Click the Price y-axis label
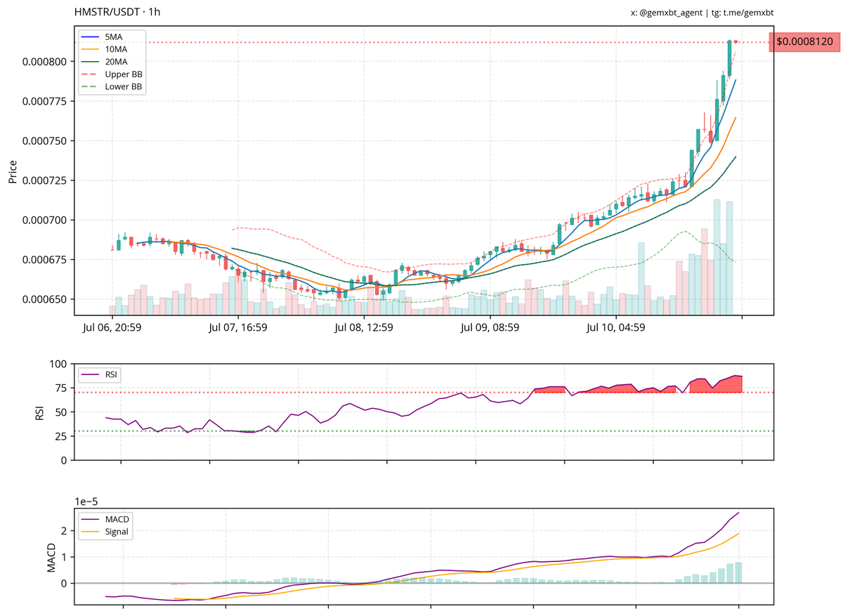Image resolution: width=843 pixels, height=616 pixels. point(13,171)
